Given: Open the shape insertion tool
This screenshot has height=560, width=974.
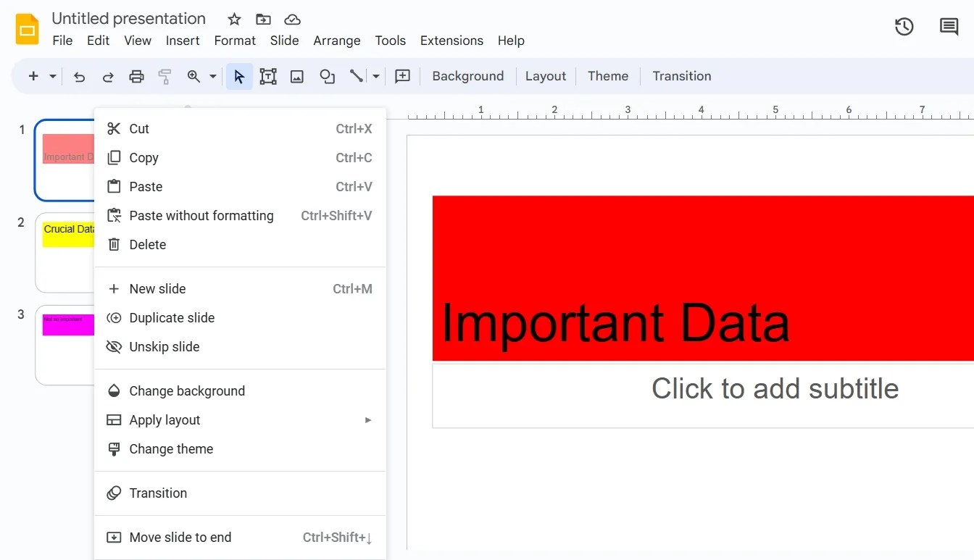Looking at the screenshot, I should point(327,75).
